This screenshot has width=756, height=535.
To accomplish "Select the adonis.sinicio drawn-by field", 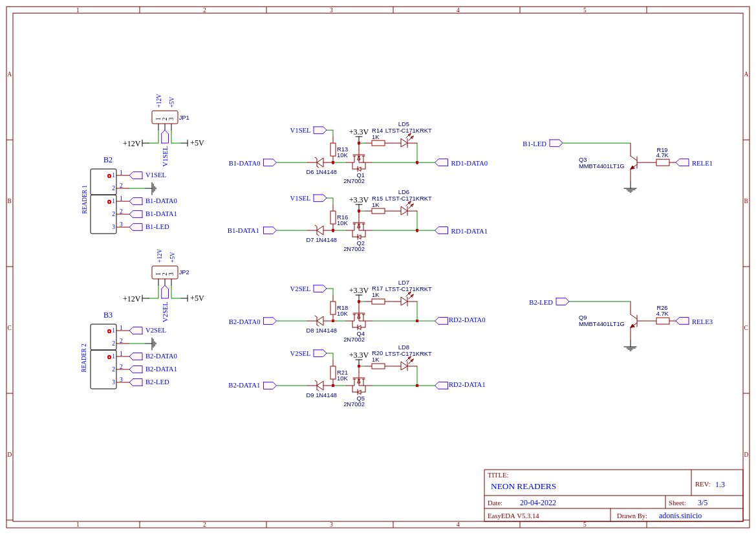I will 680,515.
